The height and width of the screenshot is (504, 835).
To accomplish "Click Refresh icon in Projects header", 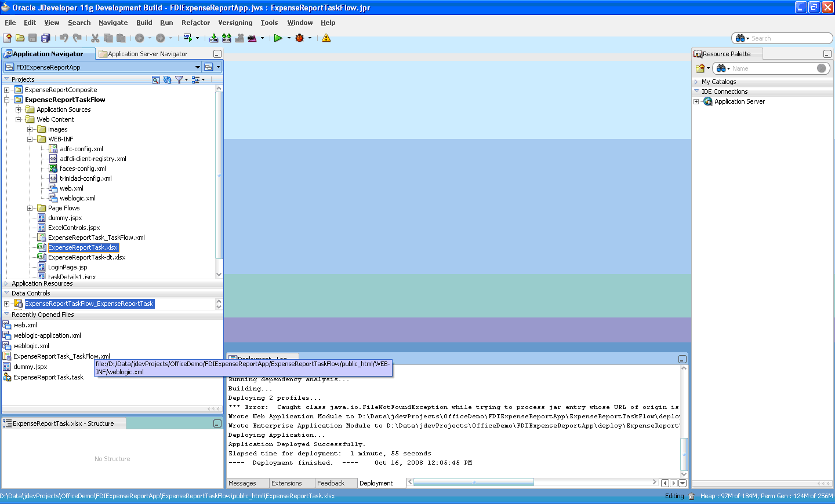I will (167, 79).
